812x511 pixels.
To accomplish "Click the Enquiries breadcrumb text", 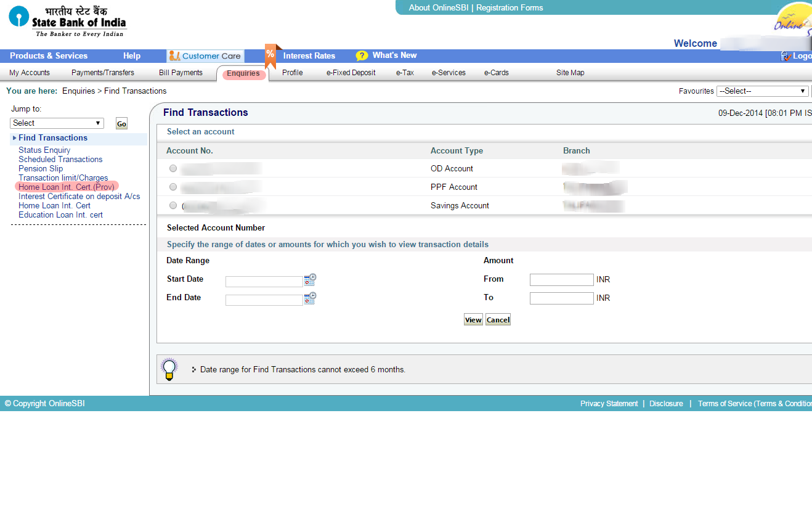I will tap(78, 91).
